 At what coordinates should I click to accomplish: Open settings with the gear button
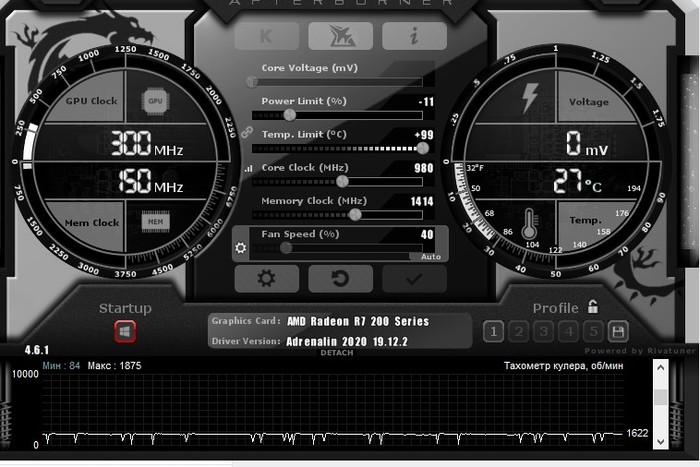tap(266, 279)
